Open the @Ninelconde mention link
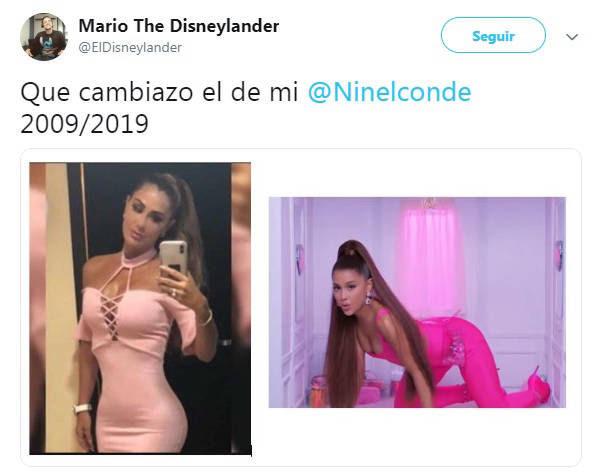 [x=389, y=92]
